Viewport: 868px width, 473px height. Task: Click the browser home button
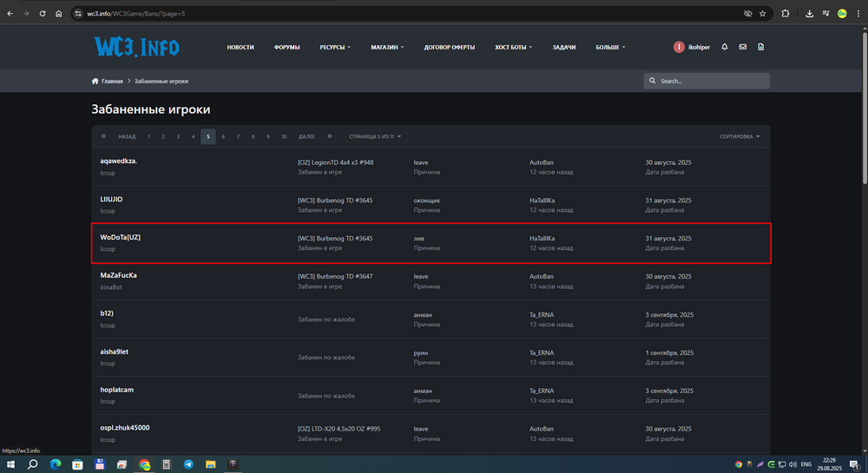click(x=59, y=13)
